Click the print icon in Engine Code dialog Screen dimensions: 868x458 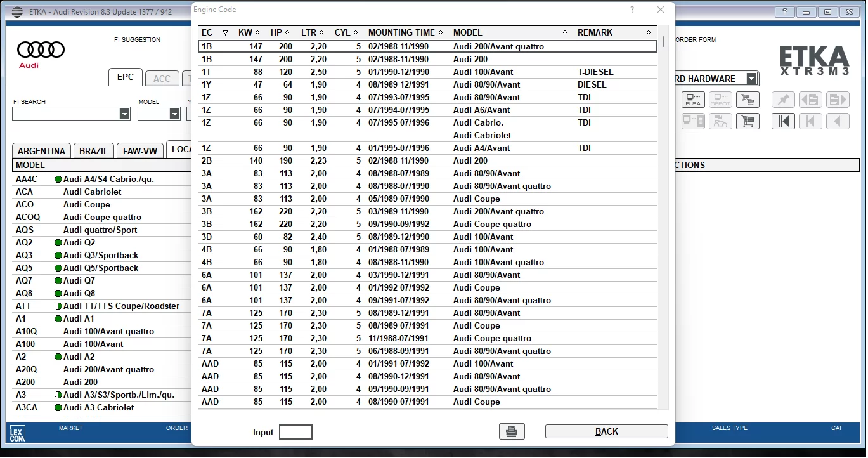point(511,431)
